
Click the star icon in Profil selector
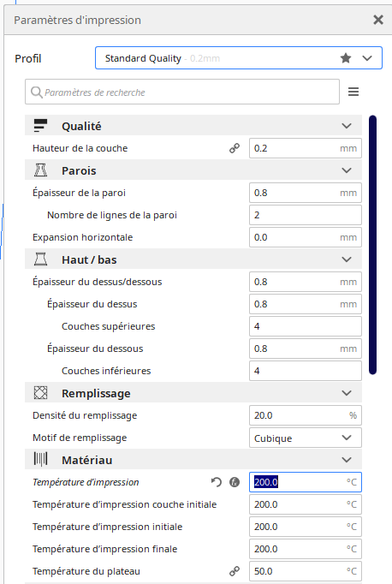click(x=346, y=58)
